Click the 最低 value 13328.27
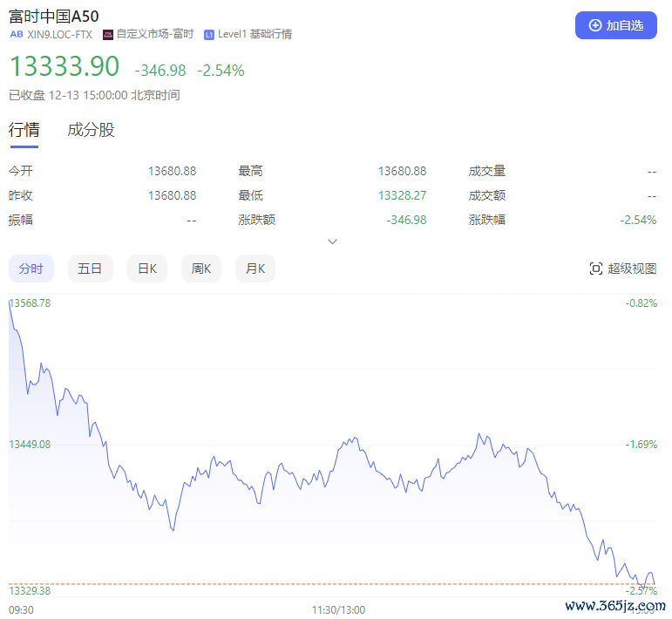Screen dimensions: 672x619 402,195
